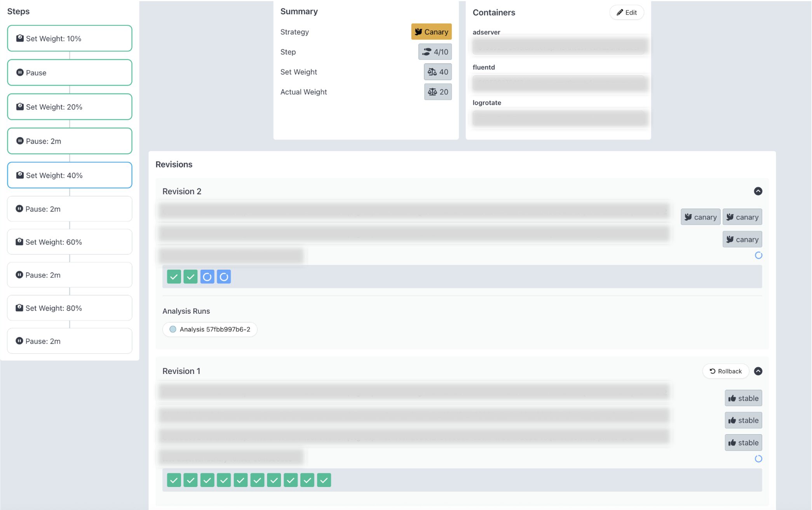Click the Rollback button for Revision 1
The height and width of the screenshot is (510, 812).
[725, 371]
